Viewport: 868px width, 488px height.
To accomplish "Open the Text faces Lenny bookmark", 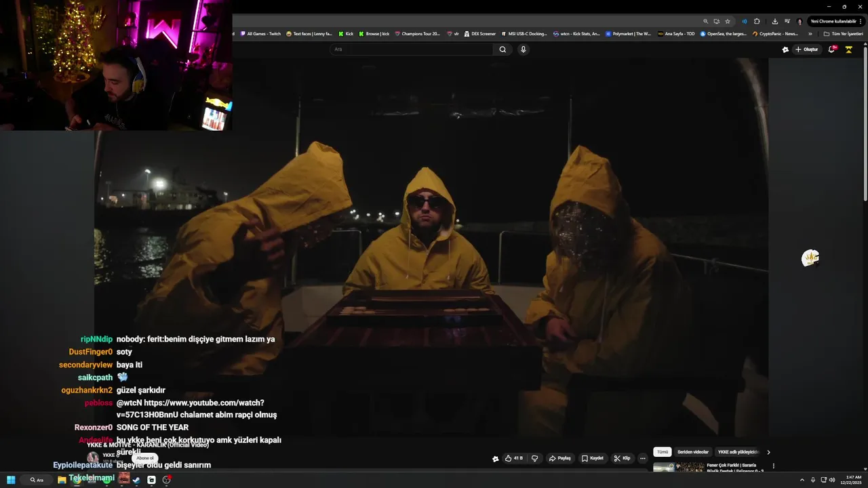I will click(x=309, y=33).
